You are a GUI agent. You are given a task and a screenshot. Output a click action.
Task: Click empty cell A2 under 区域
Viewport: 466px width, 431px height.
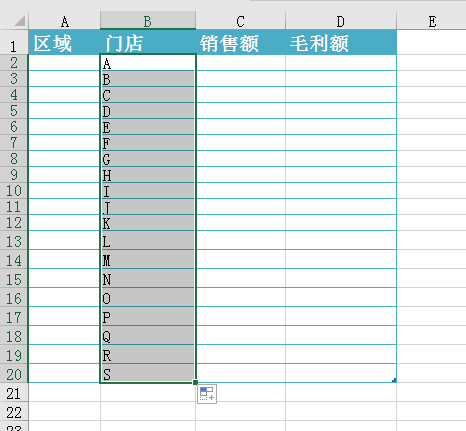point(65,63)
